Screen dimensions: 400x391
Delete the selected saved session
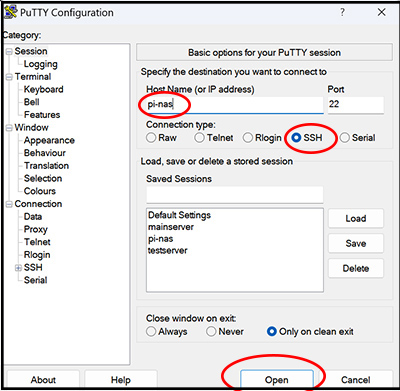(x=356, y=268)
